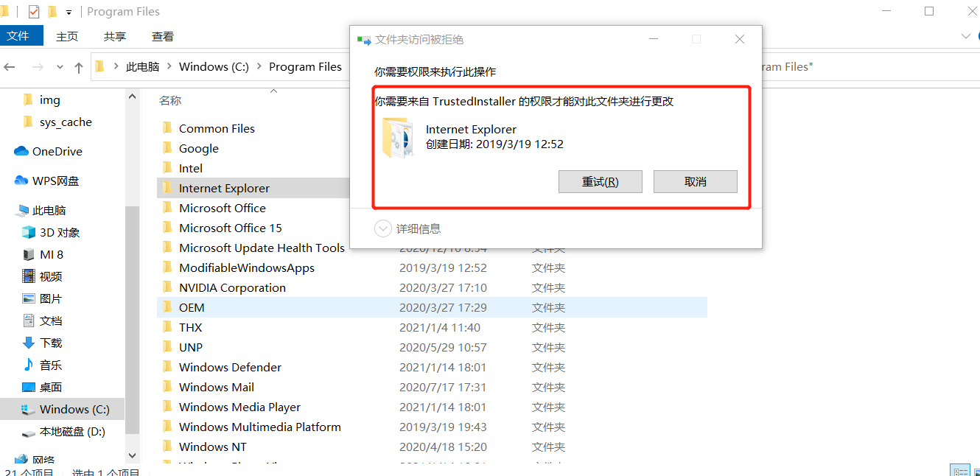Click the sidebar scrollbar up arrow
The width and height of the screenshot is (980, 476).
click(x=133, y=96)
